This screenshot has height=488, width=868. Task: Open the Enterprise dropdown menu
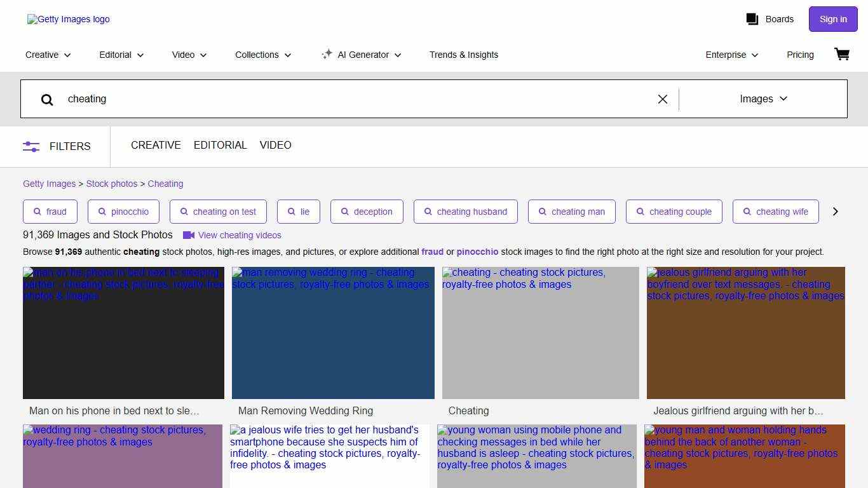click(732, 55)
